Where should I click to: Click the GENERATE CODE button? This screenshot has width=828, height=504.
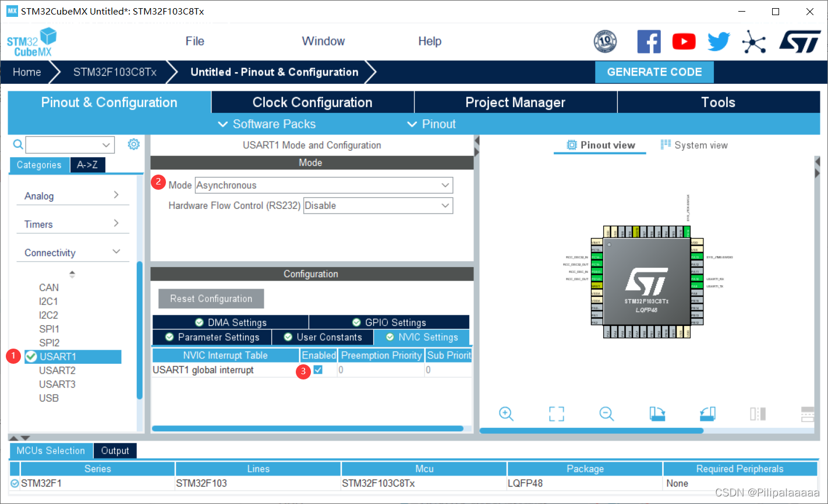(654, 72)
